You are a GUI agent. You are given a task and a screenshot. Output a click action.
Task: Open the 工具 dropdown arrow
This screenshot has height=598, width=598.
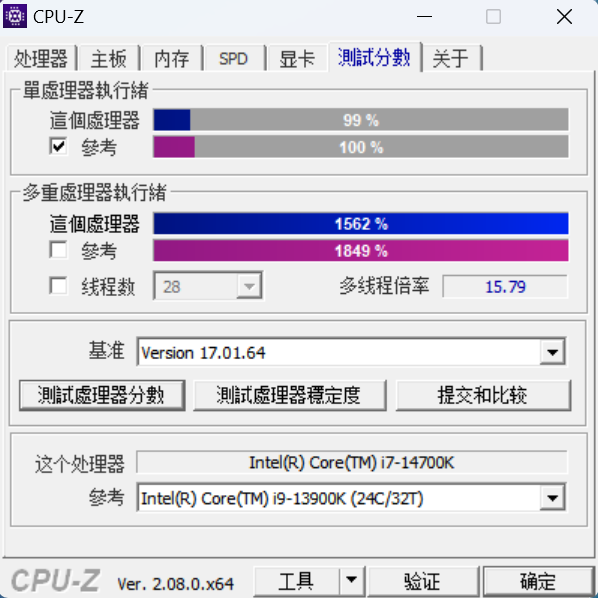coord(351,581)
